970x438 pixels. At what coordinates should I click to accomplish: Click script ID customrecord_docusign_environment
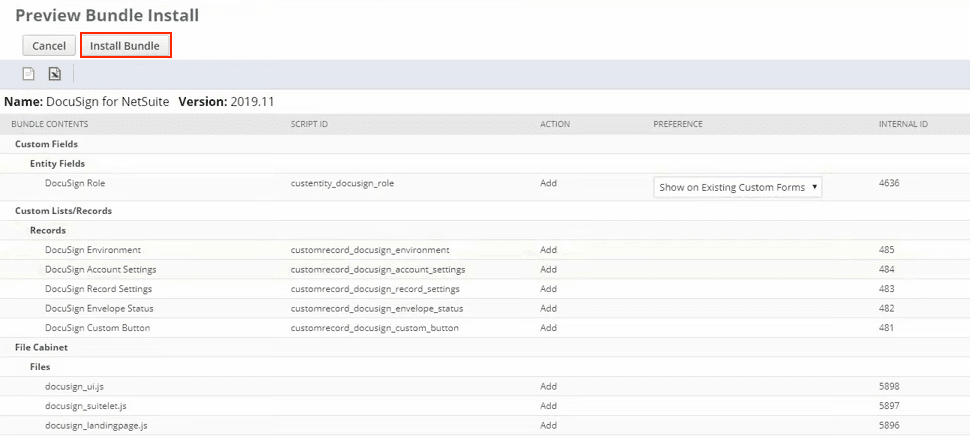click(370, 250)
